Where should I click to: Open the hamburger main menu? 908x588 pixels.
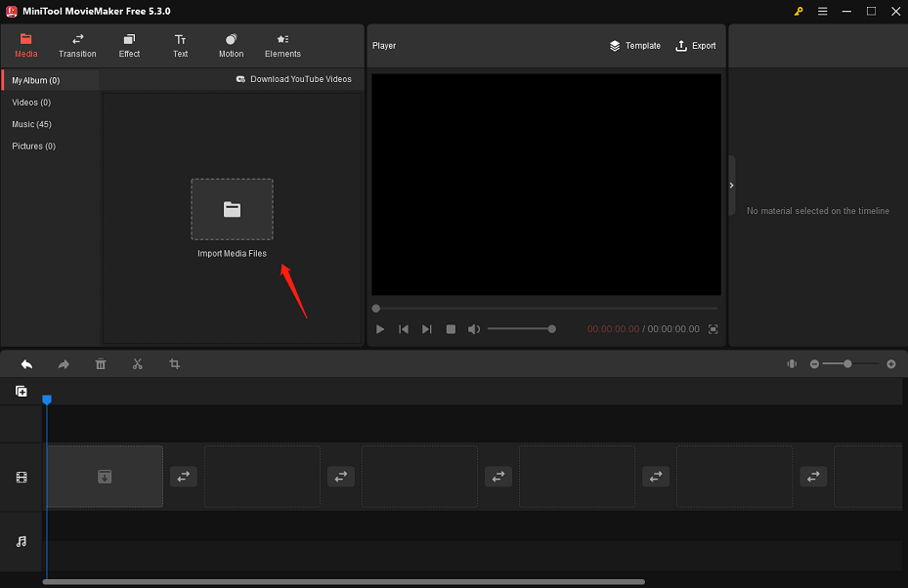[822, 11]
